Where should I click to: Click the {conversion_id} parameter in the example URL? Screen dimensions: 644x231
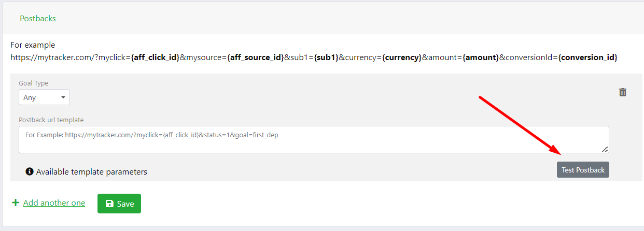[x=589, y=57]
